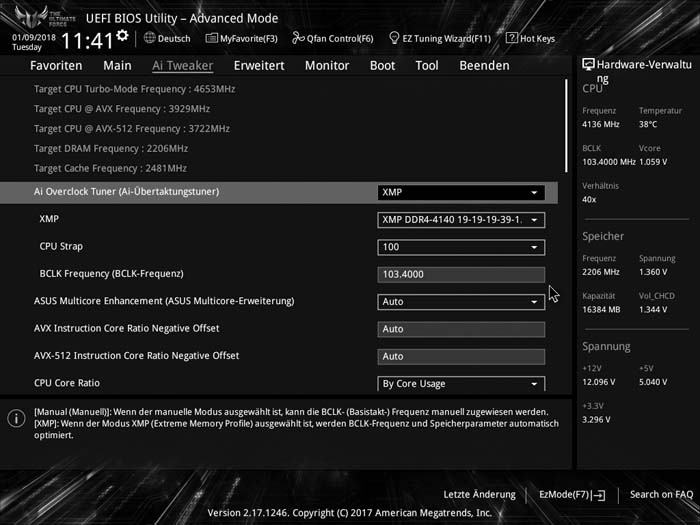700x525 pixels.
Task: Click the info icon in the help panel
Action: tap(17, 418)
